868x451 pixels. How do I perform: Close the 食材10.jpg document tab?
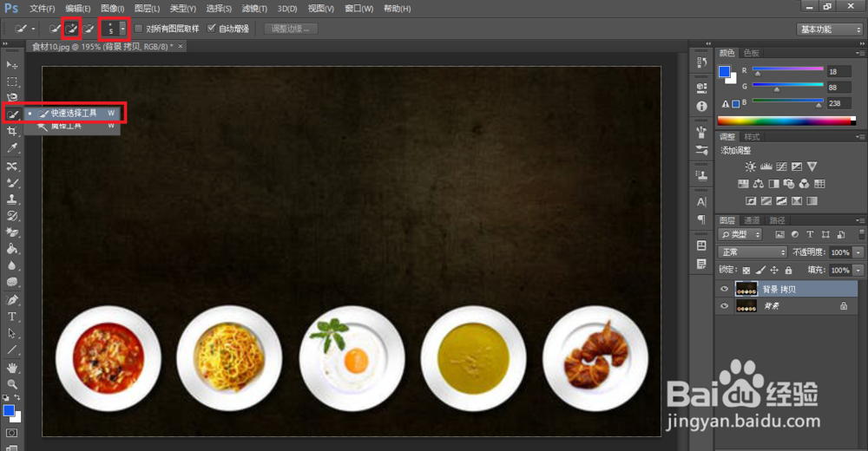[x=181, y=47]
